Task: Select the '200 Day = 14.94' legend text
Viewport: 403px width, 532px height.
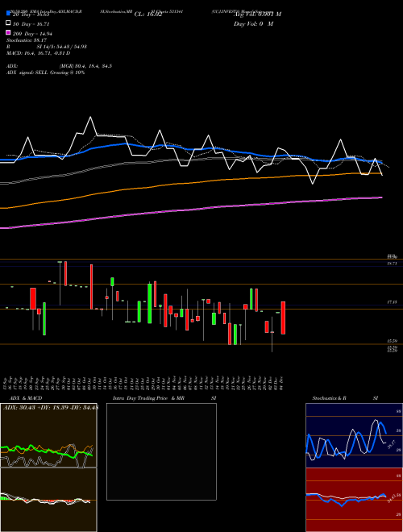Action: pos(32,34)
